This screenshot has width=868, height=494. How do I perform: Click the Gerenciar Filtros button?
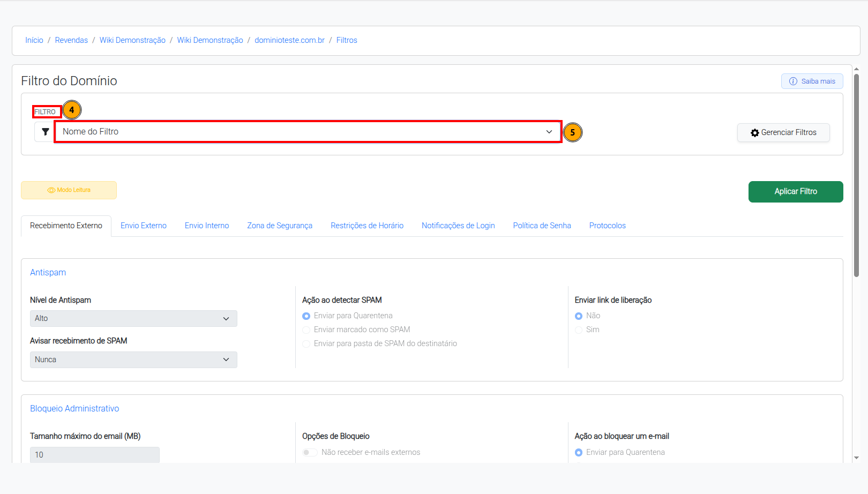coord(783,133)
